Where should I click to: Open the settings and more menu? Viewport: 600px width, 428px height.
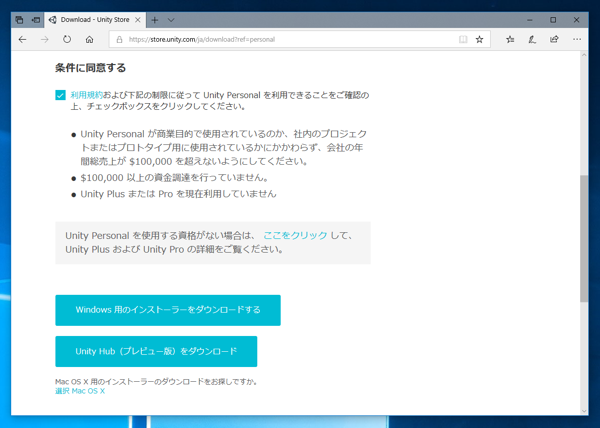(x=577, y=39)
